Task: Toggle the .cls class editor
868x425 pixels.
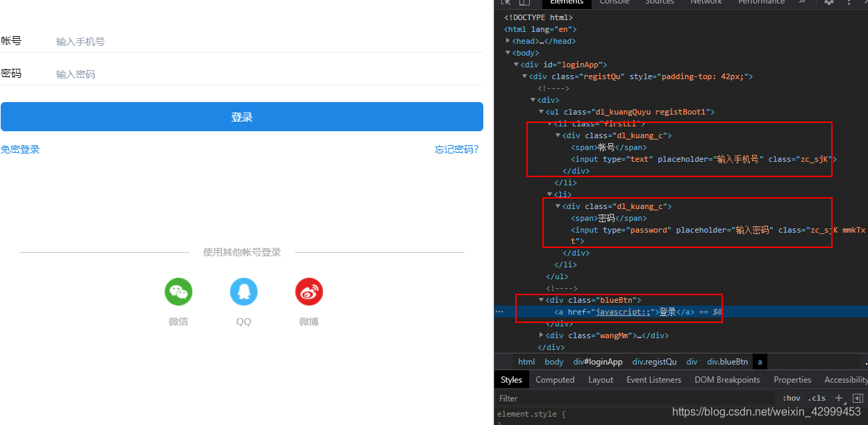Action: pos(818,398)
